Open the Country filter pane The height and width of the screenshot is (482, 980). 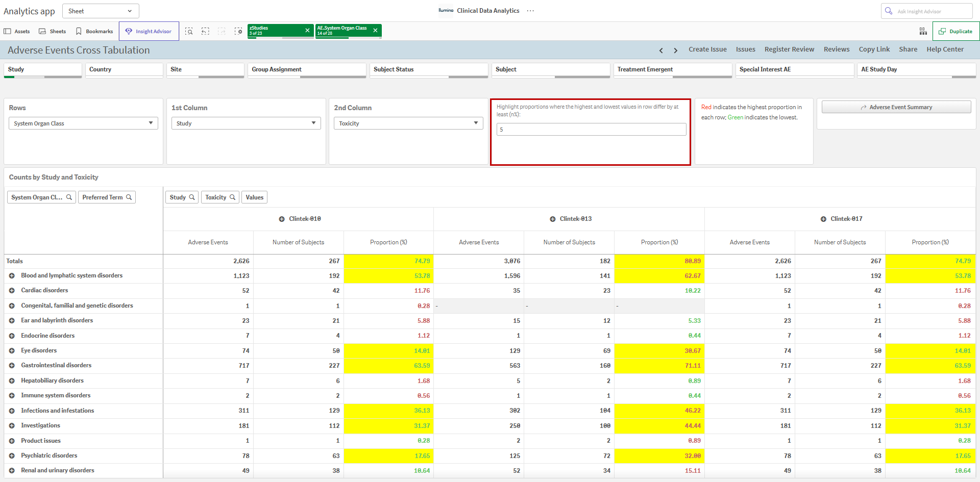[124, 70]
